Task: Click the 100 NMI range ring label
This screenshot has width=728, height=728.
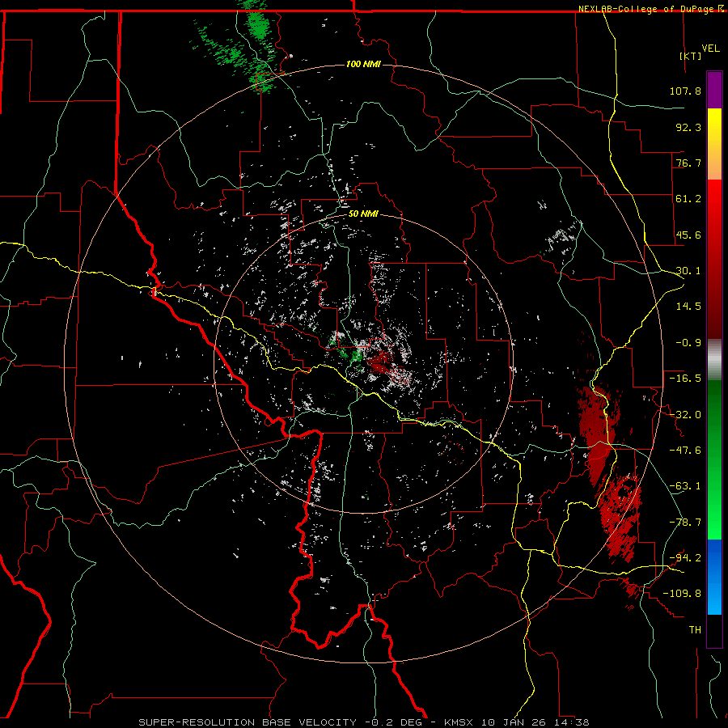Action: coord(363,64)
